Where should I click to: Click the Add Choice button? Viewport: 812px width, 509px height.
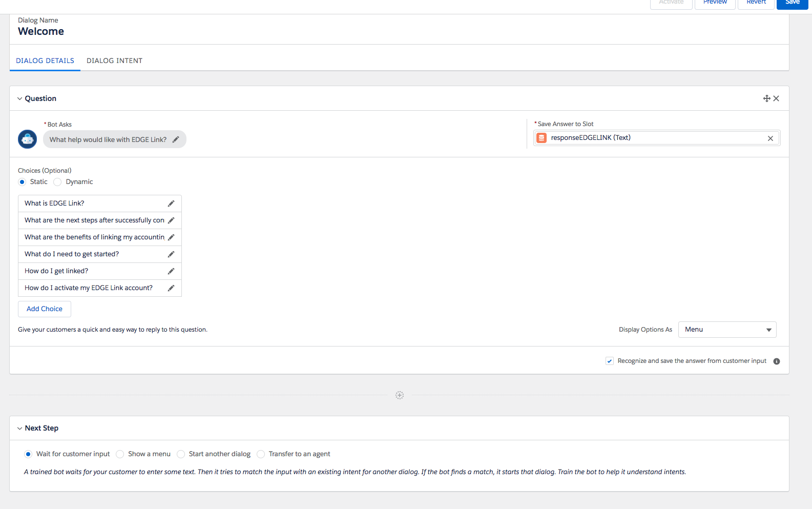(45, 309)
